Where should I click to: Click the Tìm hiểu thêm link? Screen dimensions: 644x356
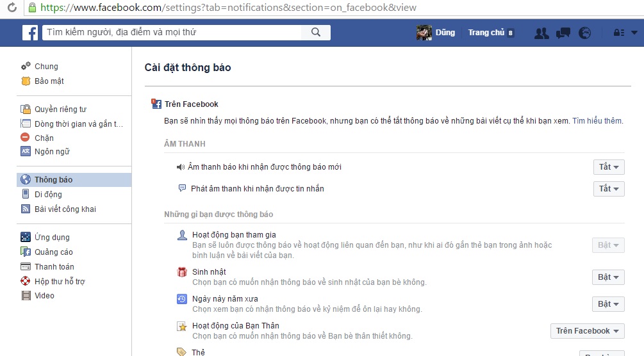coord(597,121)
